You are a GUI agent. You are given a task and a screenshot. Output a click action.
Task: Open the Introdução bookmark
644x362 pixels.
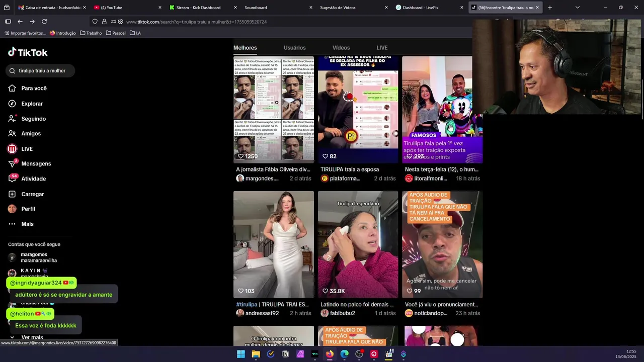pyautogui.click(x=63, y=33)
